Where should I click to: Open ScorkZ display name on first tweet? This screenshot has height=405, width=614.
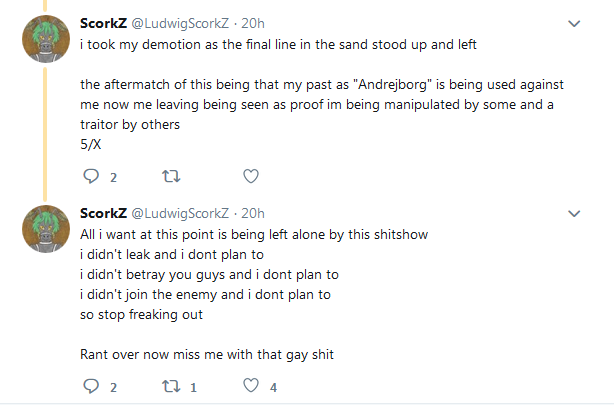click(x=103, y=24)
